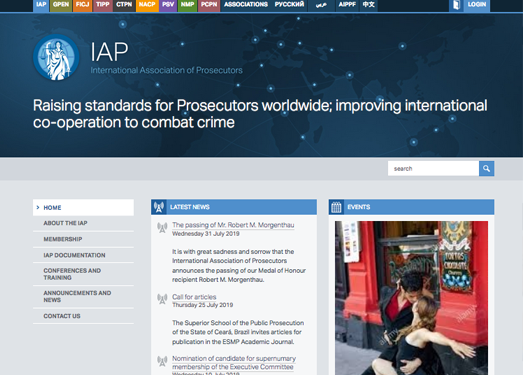The height and width of the screenshot is (375, 523).
Task: Open Membership sidebar item
Action: point(83,239)
